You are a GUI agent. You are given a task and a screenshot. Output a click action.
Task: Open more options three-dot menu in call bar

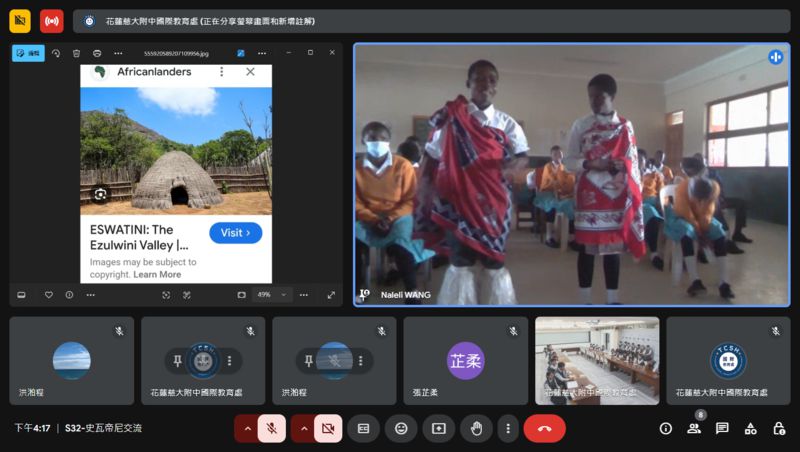[508, 428]
